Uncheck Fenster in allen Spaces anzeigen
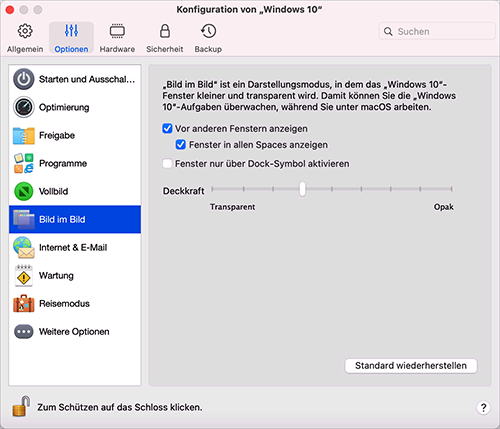 pyautogui.click(x=180, y=145)
